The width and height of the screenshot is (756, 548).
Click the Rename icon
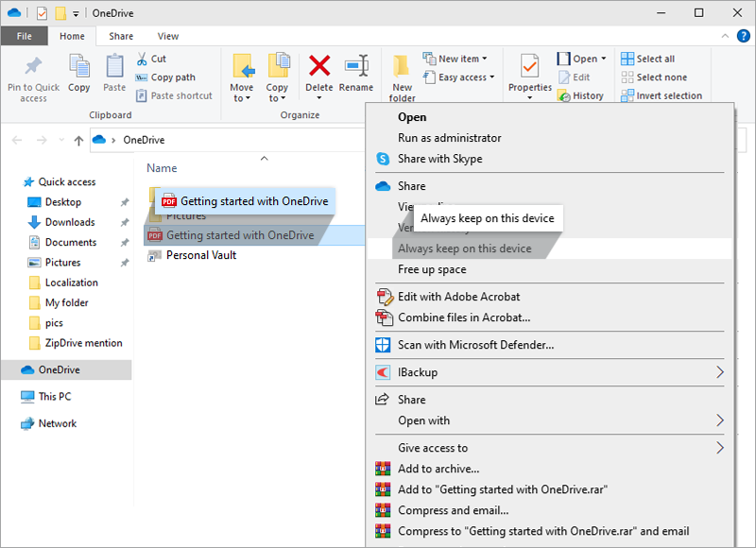coord(356,66)
